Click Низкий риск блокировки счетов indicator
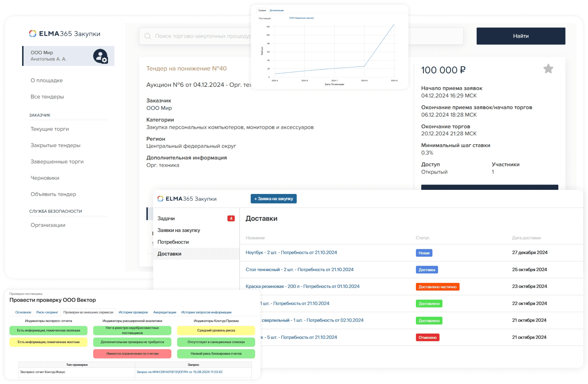 click(216, 354)
